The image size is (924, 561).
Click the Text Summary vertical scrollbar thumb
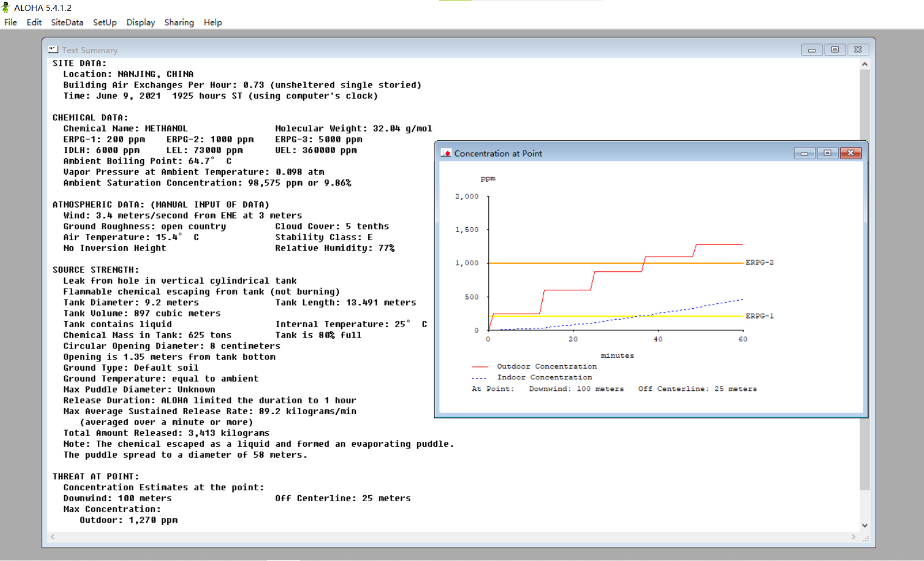[x=865, y=280]
